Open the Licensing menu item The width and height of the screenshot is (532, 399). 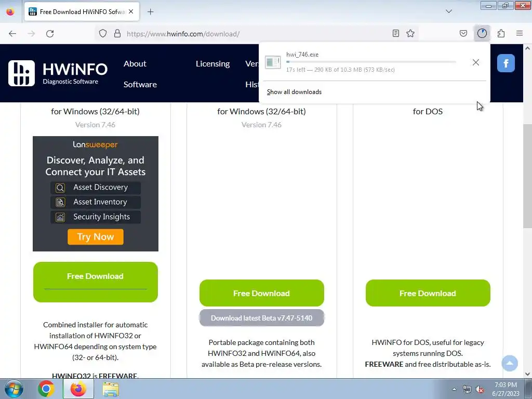(212, 64)
